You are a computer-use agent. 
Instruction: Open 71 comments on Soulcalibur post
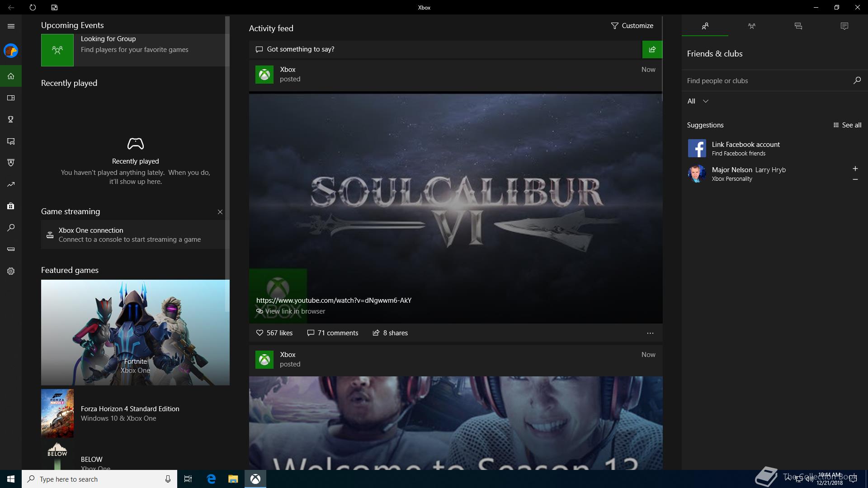coord(333,333)
